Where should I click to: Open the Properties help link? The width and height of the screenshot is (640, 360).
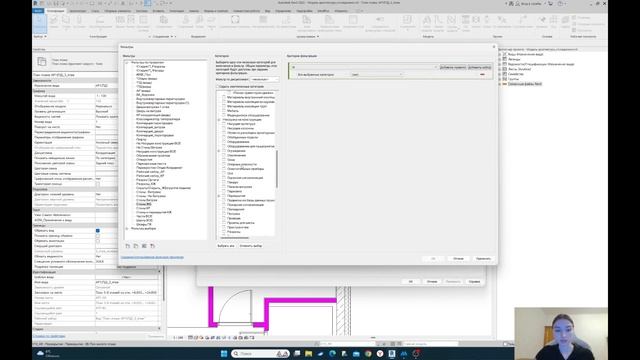click(49, 336)
